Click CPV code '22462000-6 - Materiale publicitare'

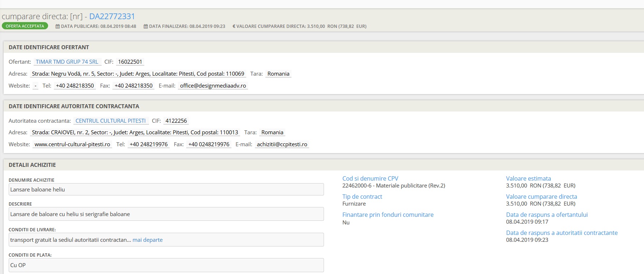394,186
